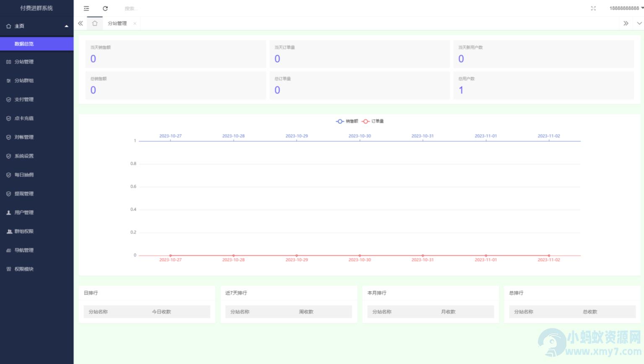Open the home icon tab

tap(95, 23)
